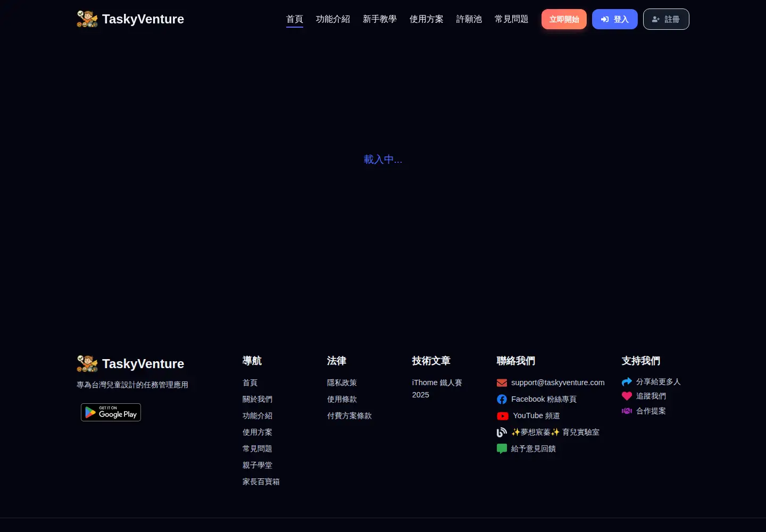Click the red YouTube play icon

[503, 416]
